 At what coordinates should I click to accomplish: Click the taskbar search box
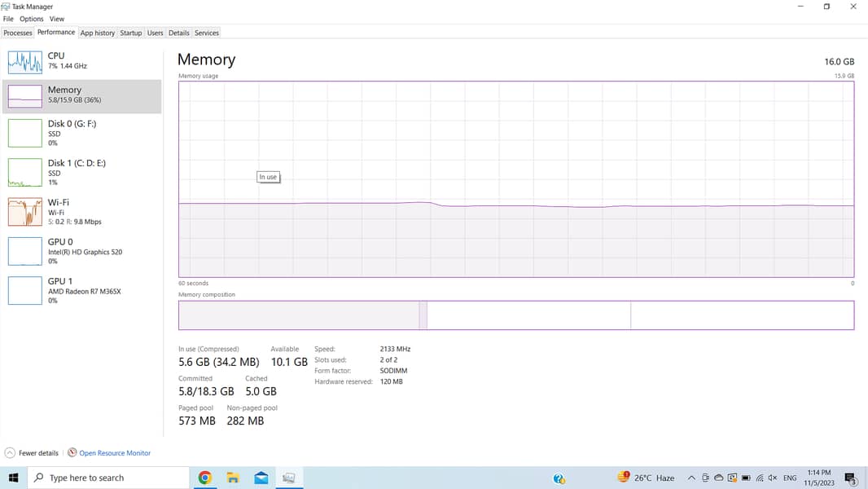108,478
